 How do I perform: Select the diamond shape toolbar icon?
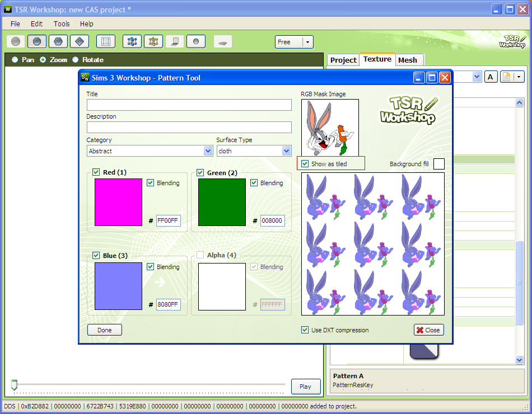(x=80, y=42)
